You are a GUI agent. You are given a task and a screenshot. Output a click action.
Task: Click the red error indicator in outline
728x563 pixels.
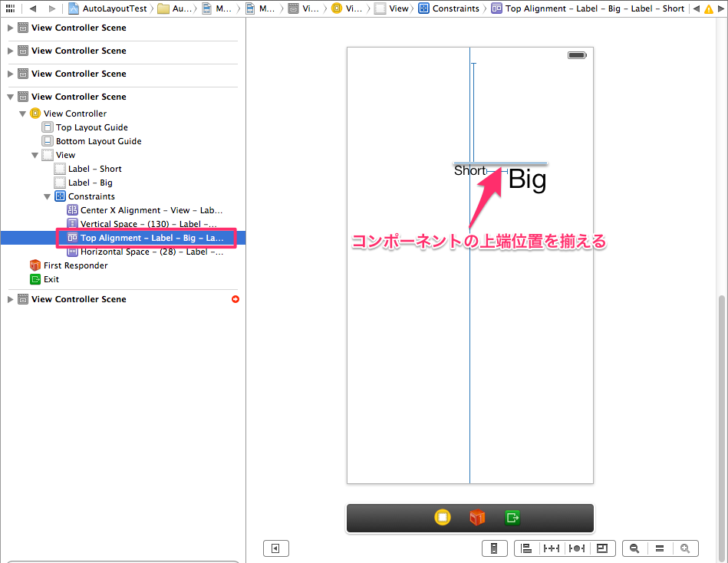(x=236, y=299)
